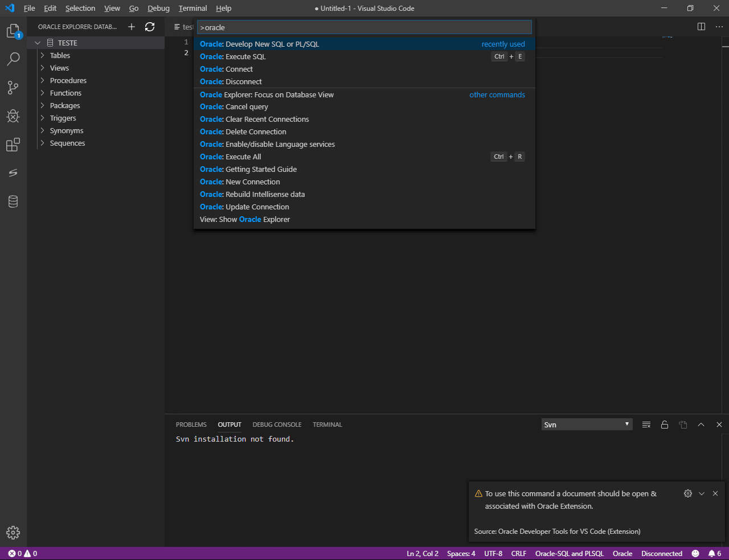The height and width of the screenshot is (560, 729).
Task: Refresh the Oracle Explorer with the refresh icon
Action: click(x=149, y=26)
